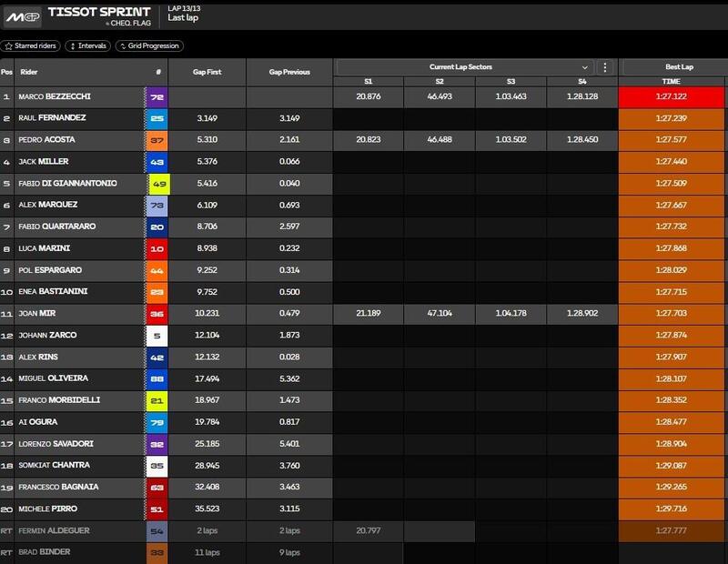The width and height of the screenshot is (728, 564).
Task: Click Luca Marini's red number 10 badge
Action: point(158,248)
